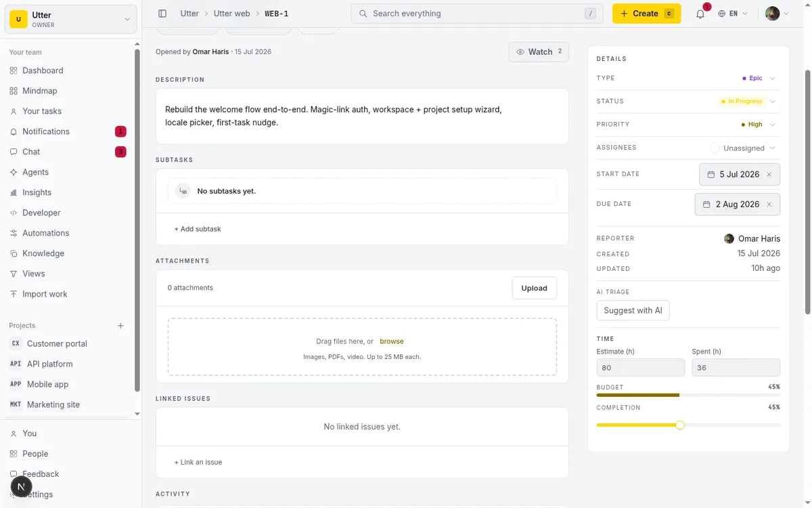This screenshot has width=812, height=508.
Task: Open the start date picker 5 Jul 2026
Action: [x=740, y=174]
